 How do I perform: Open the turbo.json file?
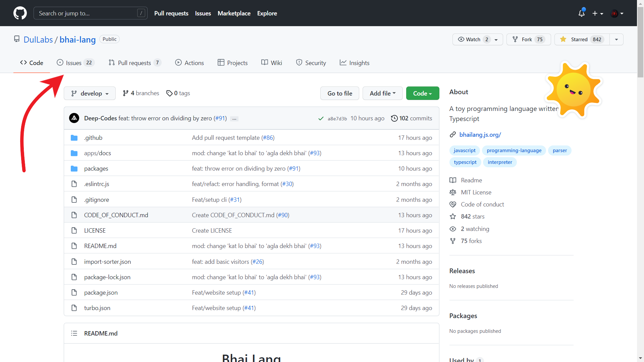tap(97, 308)
